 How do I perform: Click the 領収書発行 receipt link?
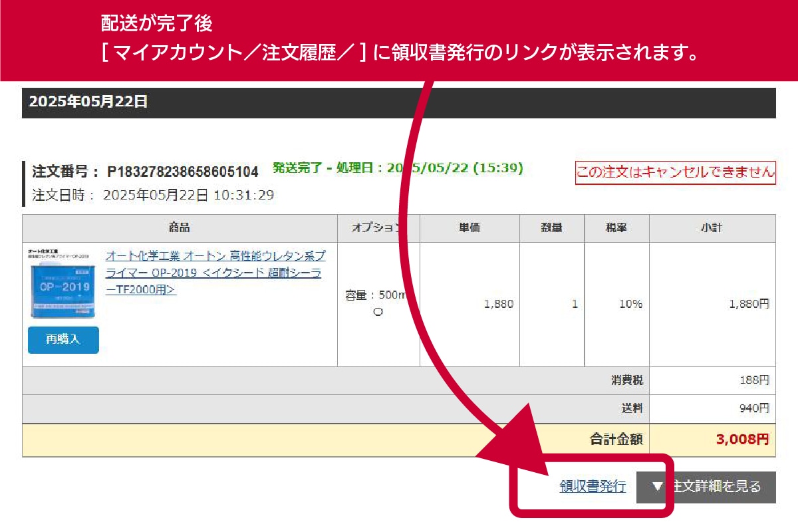pos(593,487)
